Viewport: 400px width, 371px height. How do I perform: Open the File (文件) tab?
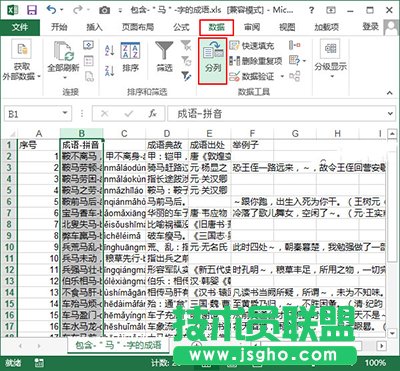tap(20, 27)
